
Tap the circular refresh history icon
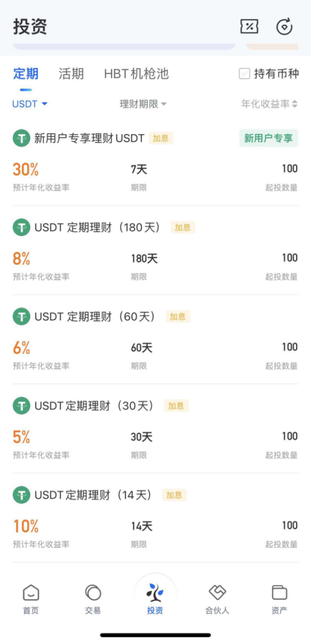(284, 27)
